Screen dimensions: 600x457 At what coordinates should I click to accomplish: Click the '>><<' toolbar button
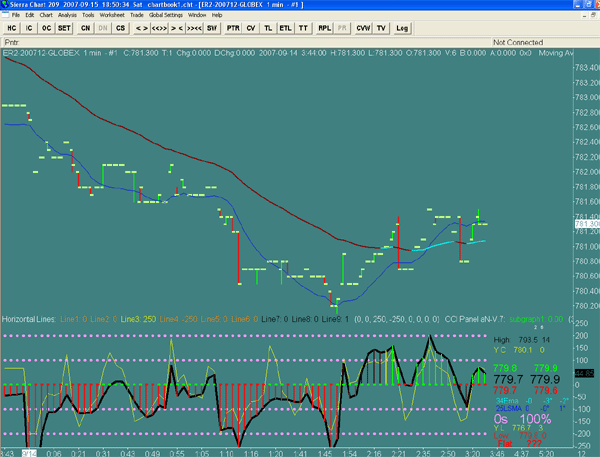pyautogui.click(x=194, y=28)
